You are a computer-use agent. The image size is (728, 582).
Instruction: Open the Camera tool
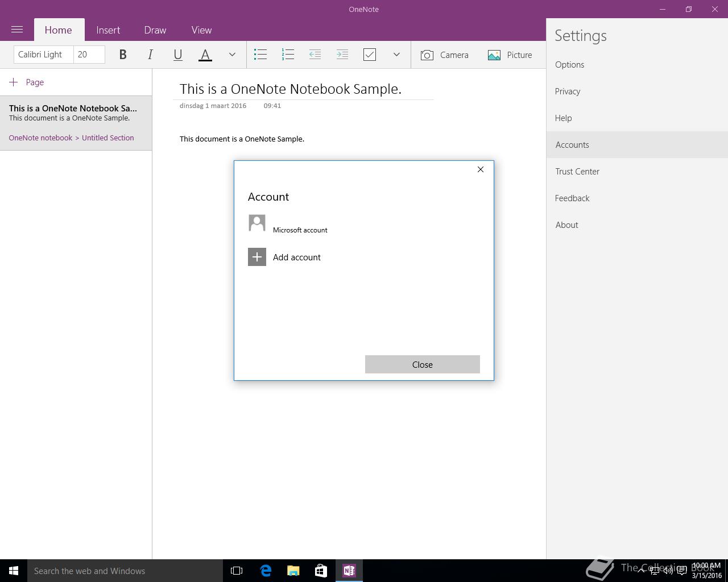click(445, 55)
